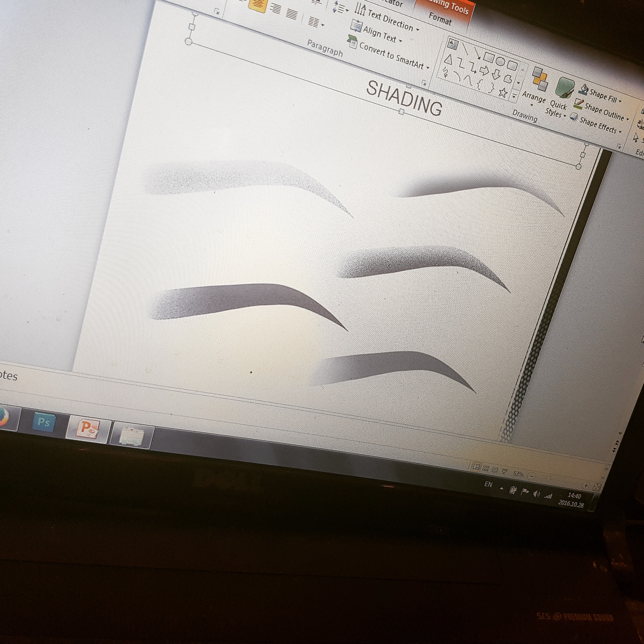Open Convert to SmartArt dropdown
Image resolution: width=644 pixels, height=644 pixels.
[x=428, y=68]
